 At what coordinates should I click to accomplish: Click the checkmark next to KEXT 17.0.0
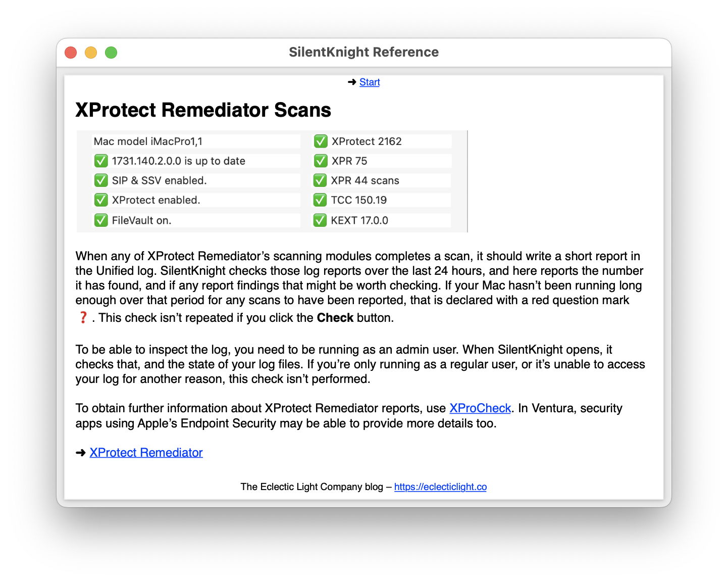(320, 220)
